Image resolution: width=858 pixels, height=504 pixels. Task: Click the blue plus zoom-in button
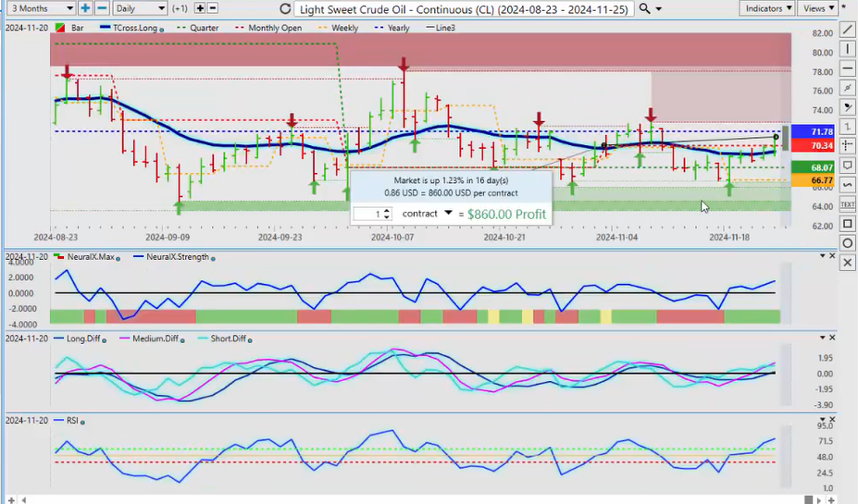click(85, 8)
